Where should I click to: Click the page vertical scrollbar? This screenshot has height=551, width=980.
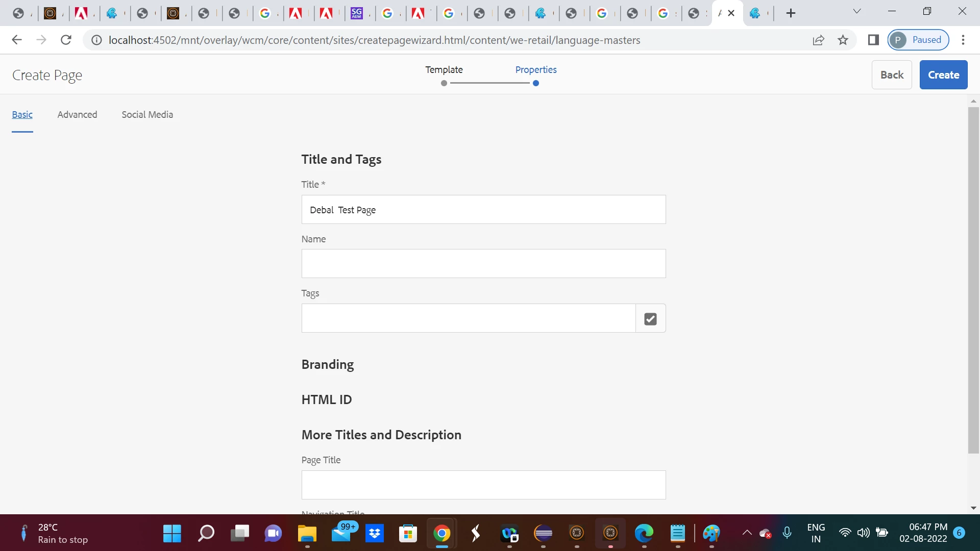973,281
